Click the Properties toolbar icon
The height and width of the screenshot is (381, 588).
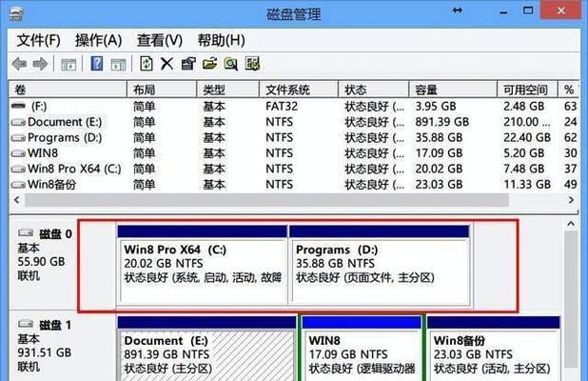point(188,64)
